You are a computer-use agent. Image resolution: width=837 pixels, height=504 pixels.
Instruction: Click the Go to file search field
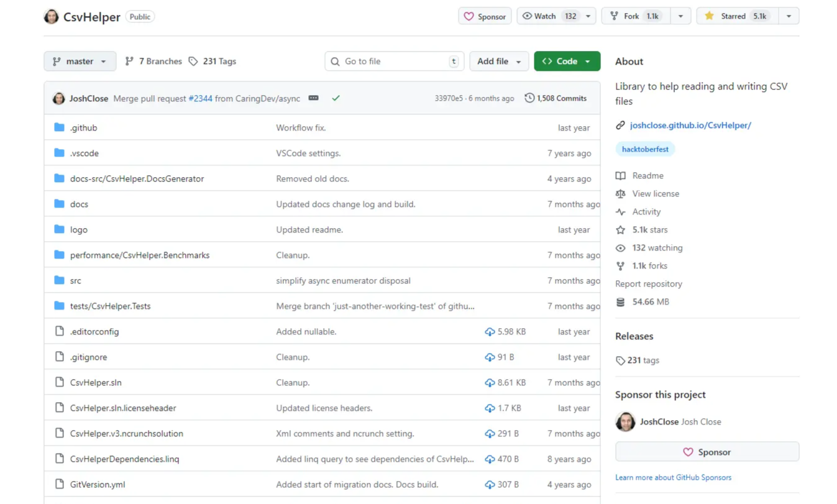394,62
